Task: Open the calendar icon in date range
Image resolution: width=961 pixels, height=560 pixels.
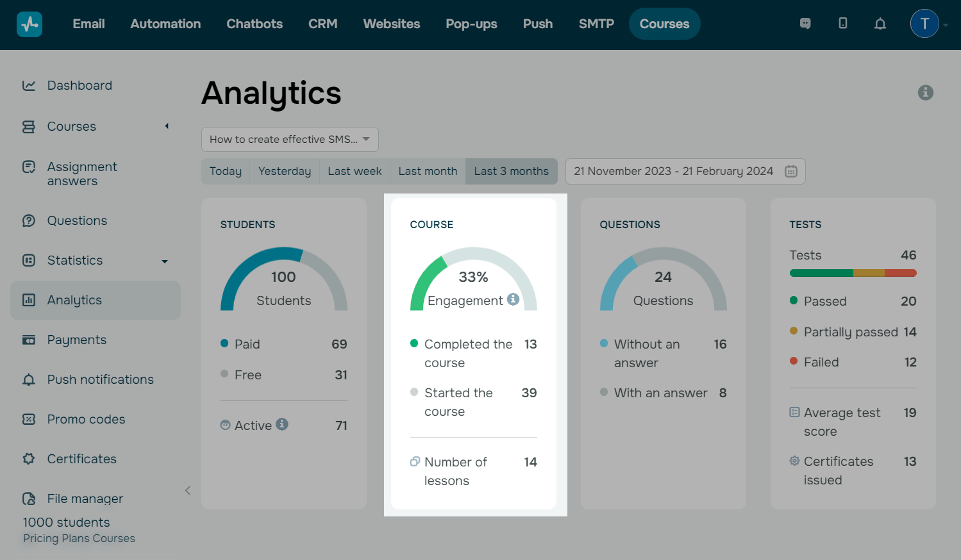Action: point(791,171)
